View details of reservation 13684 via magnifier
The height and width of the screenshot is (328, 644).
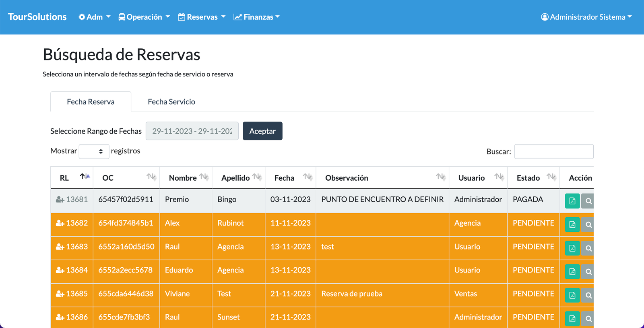(x=588, y=272)
